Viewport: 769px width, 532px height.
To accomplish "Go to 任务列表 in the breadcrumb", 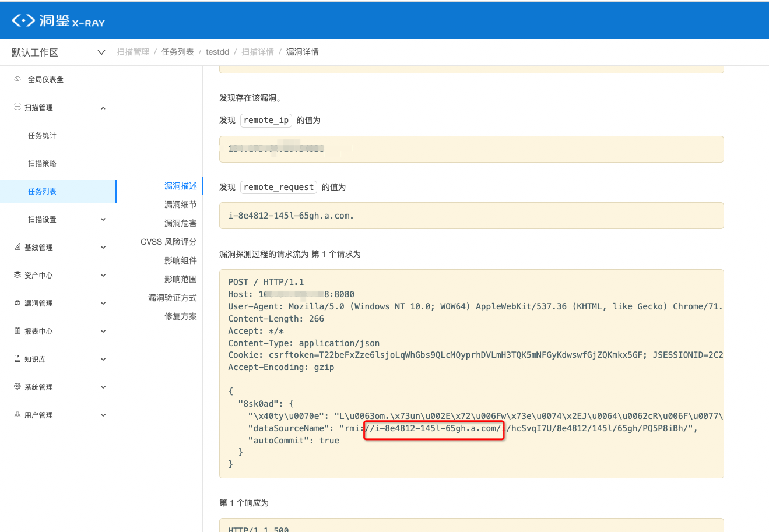I will 177,52.
